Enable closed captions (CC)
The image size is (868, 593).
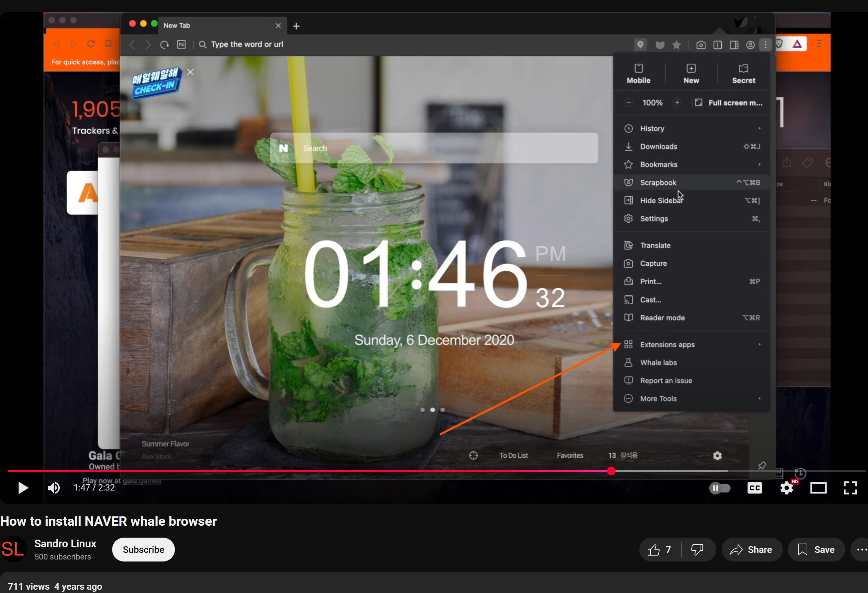point(755,488)
